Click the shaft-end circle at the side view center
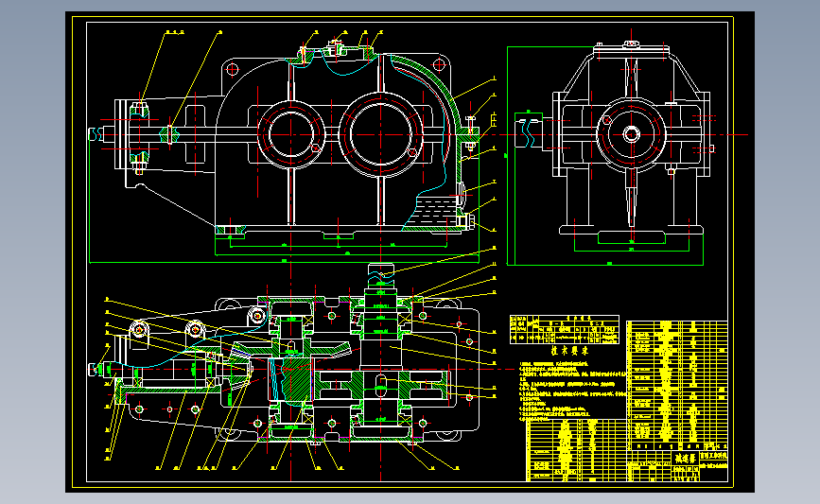Screen dimensions: 820x504 (x=631, y=134)
